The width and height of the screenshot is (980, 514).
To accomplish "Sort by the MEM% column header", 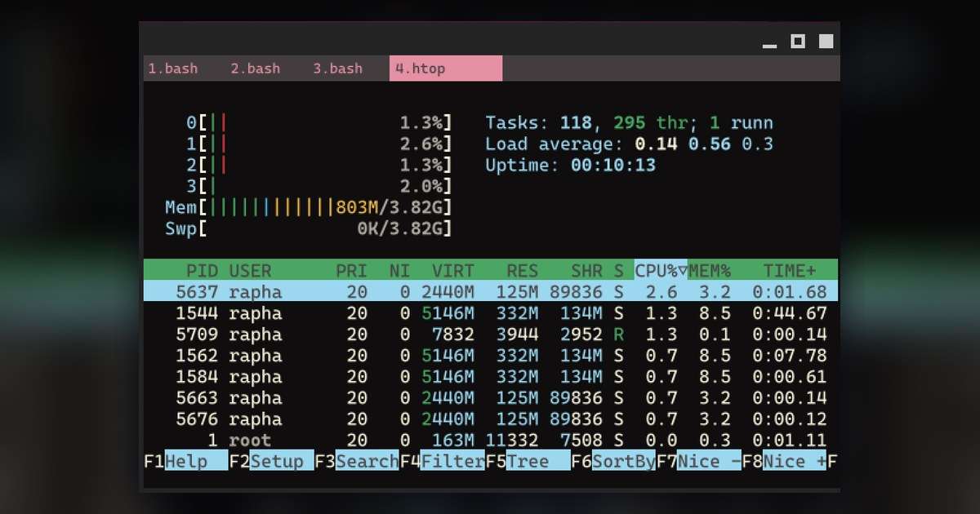I will pos(709,271).
